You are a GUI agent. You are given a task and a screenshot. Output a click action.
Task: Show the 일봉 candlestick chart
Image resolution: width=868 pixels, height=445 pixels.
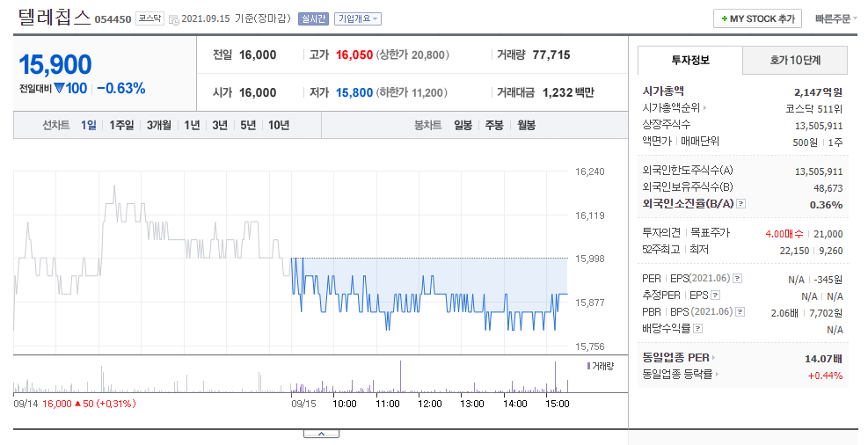point(463,125)
